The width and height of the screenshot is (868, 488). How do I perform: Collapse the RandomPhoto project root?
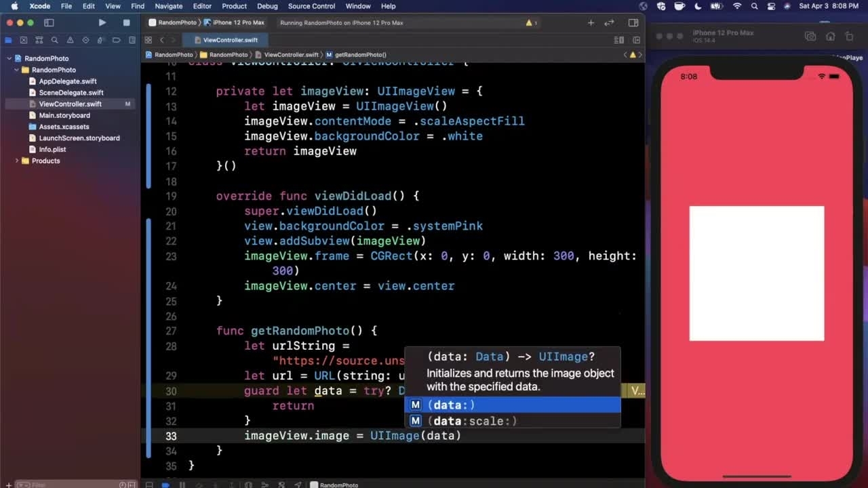[x=10, y=58]
